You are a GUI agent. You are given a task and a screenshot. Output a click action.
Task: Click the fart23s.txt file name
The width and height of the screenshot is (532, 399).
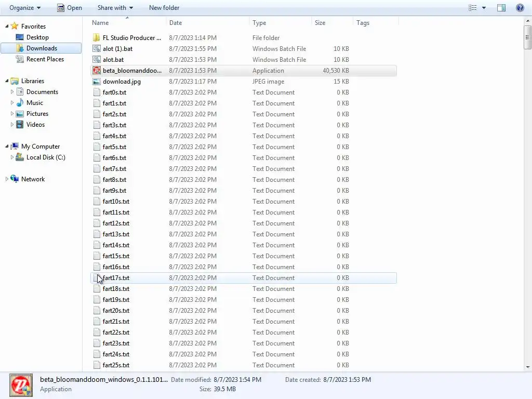(x=116, y=343)
